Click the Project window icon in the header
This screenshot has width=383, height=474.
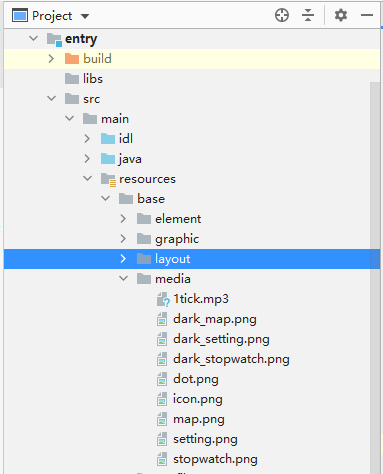[20, 16]
